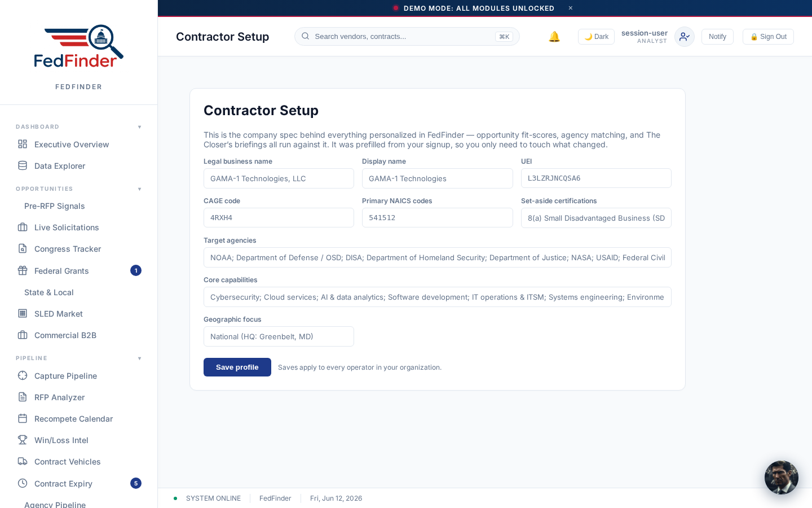Screen dimensions: 812x508
Task: Click the SLED Market building icon
Action: pos(23,313)
